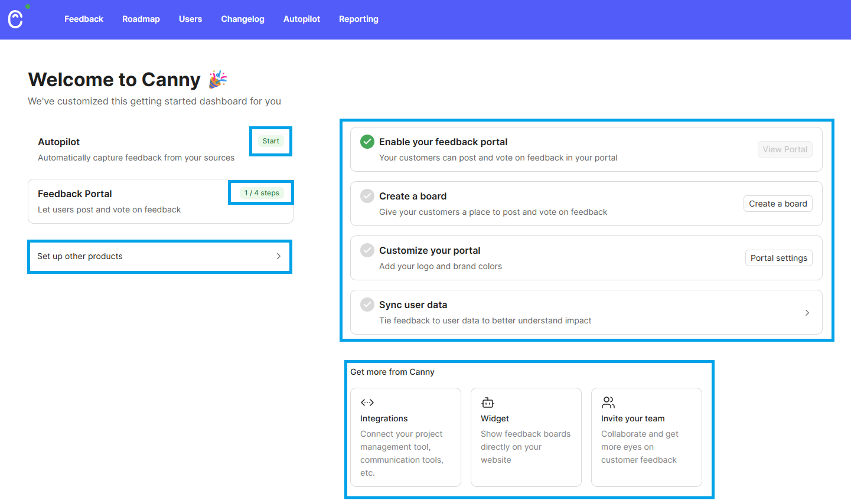851x504 pixels.
Task: Open the Invite your team card
Action: pos(647,437)
